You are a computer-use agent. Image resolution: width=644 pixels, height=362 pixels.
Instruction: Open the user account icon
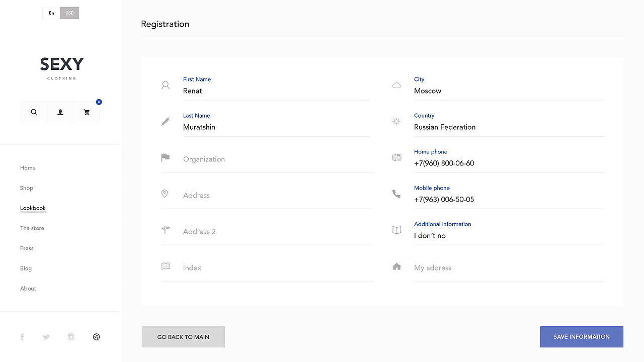tap(60, 112)
